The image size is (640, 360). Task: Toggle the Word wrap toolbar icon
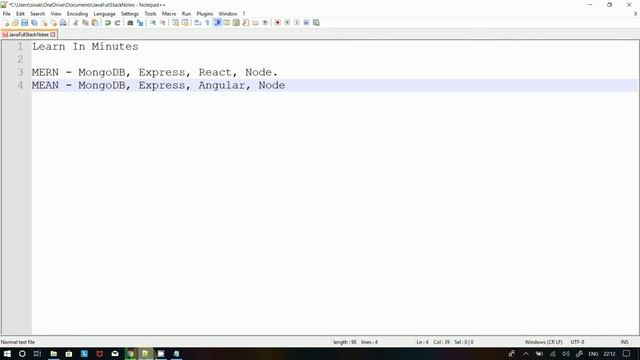pos(198,22)
